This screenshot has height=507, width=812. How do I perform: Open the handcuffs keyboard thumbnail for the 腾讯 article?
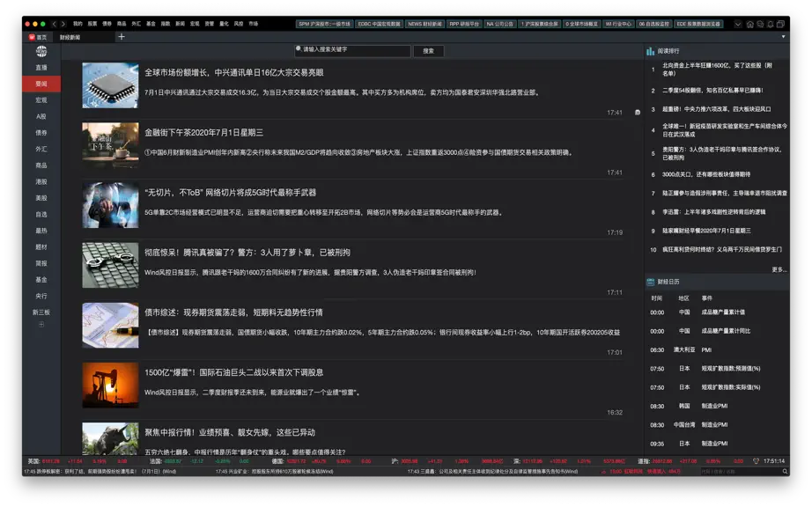[110, 265]
